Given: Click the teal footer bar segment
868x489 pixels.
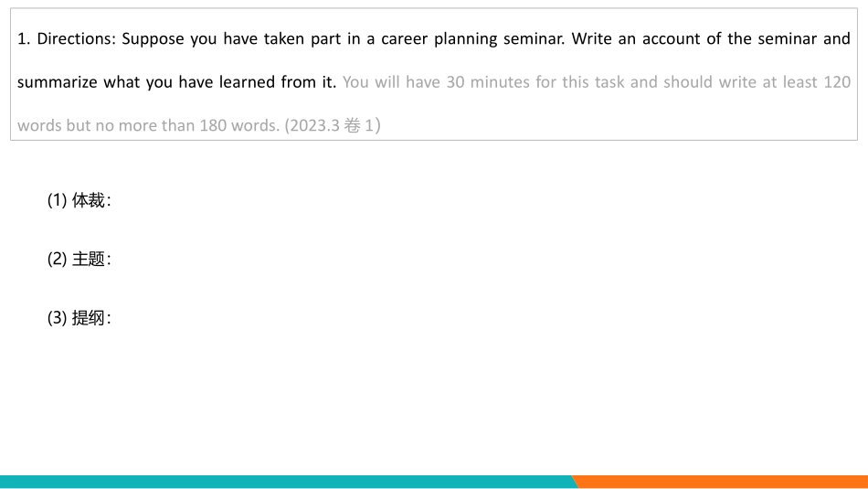Looking at the screenshot, I should [285, 482].
